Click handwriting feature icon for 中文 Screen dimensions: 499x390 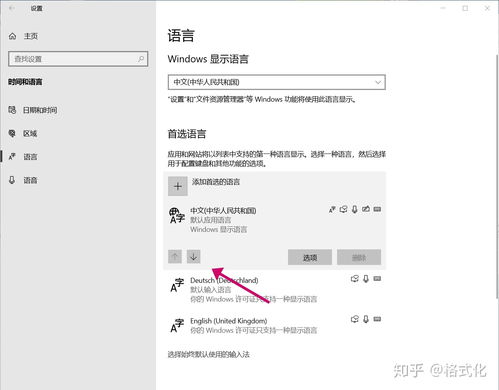pos(366,209)
